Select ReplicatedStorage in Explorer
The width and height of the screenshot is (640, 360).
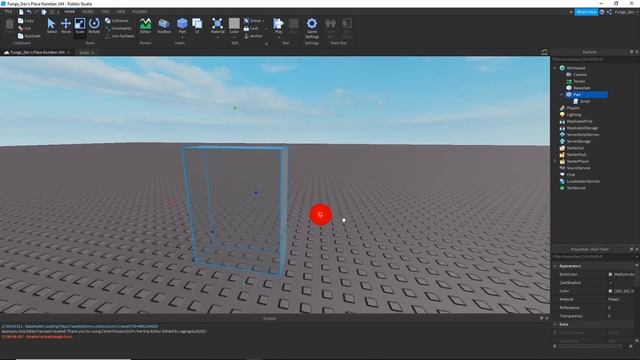(582, 128)
